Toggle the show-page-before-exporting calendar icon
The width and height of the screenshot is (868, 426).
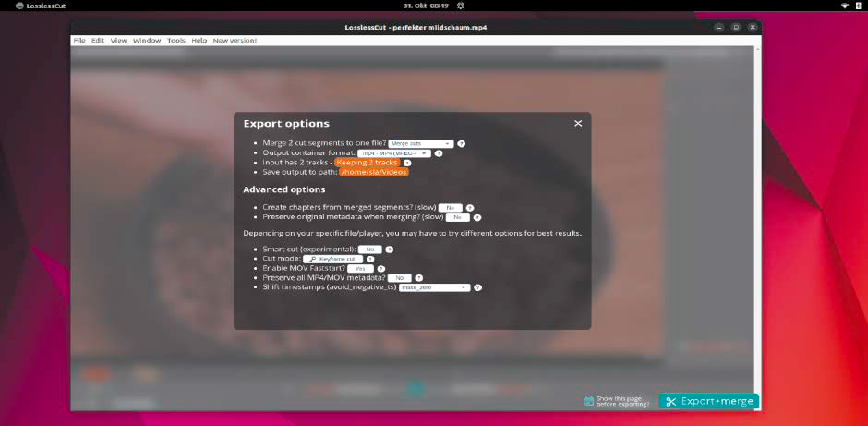coord(588,401)
